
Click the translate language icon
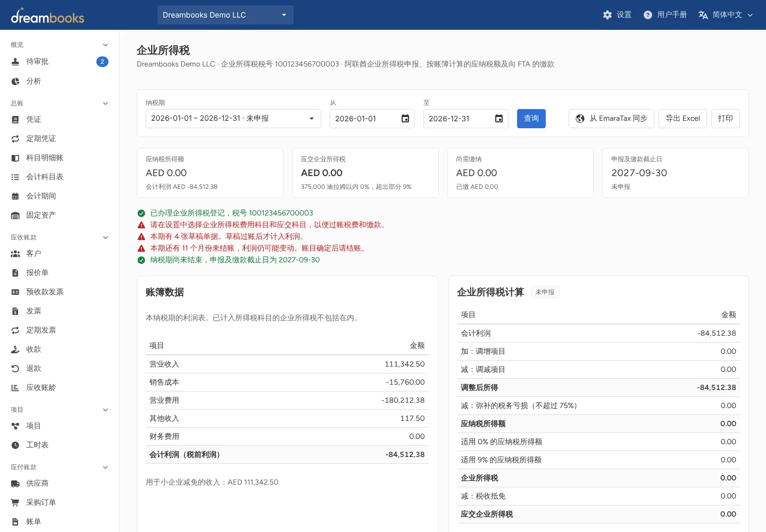(x=703, y=15)
